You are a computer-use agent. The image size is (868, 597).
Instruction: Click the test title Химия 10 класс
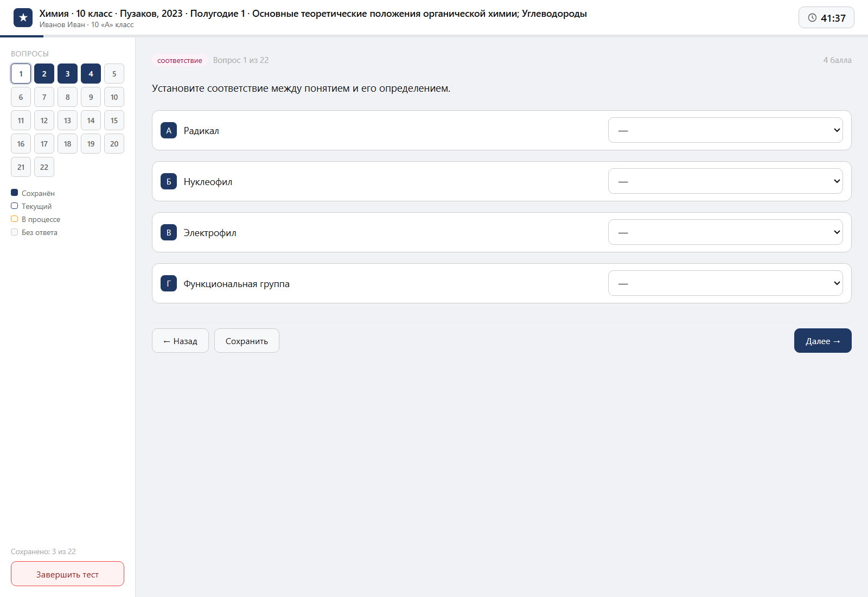point(313,14)
